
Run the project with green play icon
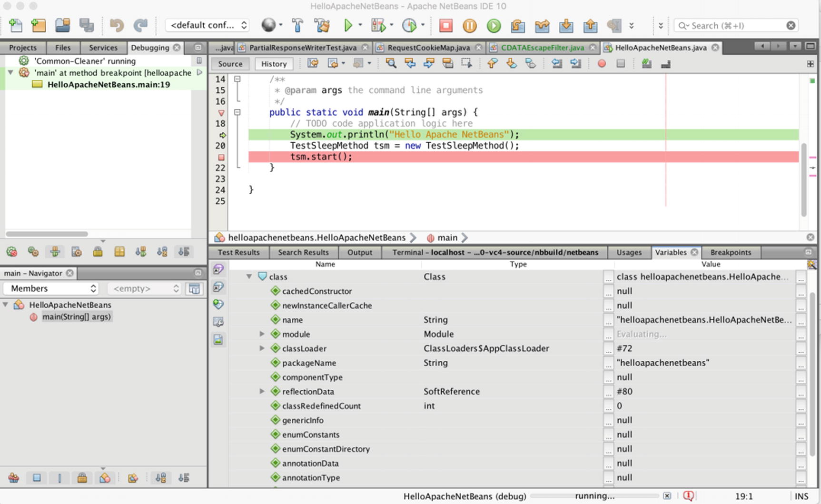(x=348, y=25)
